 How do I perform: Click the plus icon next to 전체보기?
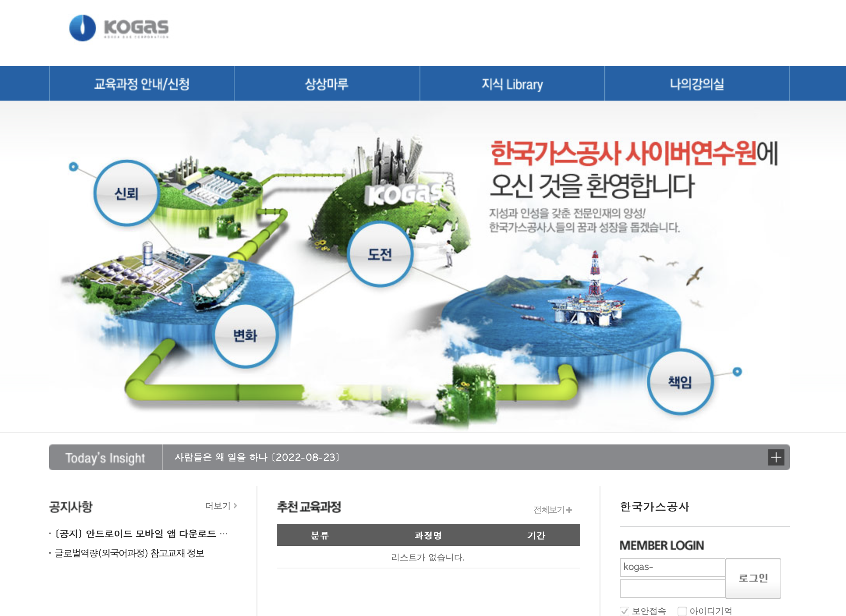[x=569, y=510]
